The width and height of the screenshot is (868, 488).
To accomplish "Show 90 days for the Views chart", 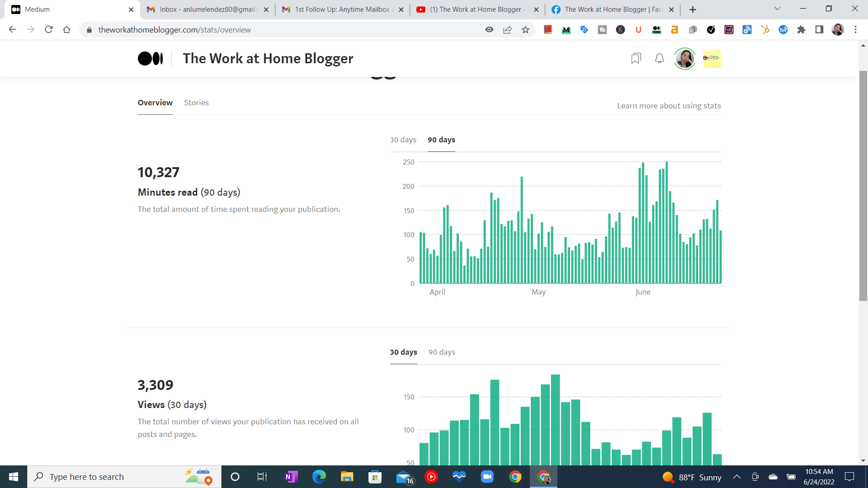I will (x=442, y=352).
